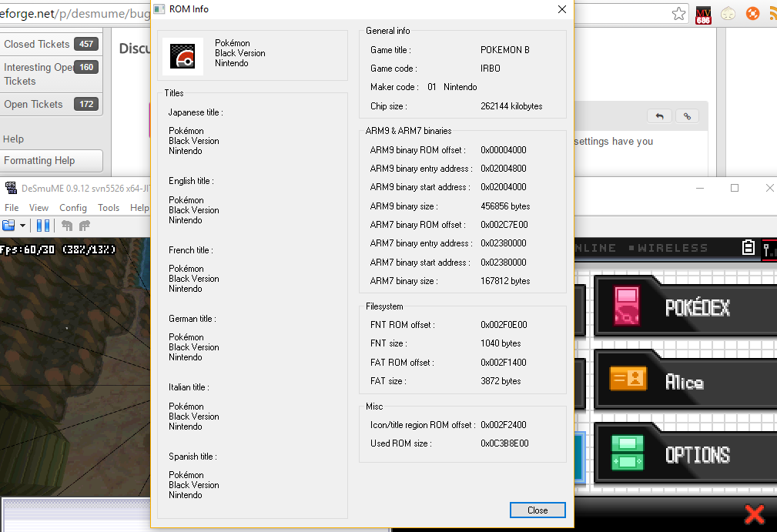This screenshot has width=777, height=532.
Task: Click the bookmark star in the address bar
Action: (x=678, y=13)
